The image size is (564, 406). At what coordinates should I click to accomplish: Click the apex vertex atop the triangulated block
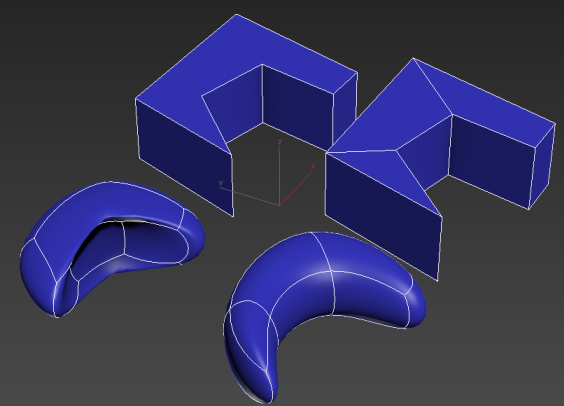(x=414, y=58)
